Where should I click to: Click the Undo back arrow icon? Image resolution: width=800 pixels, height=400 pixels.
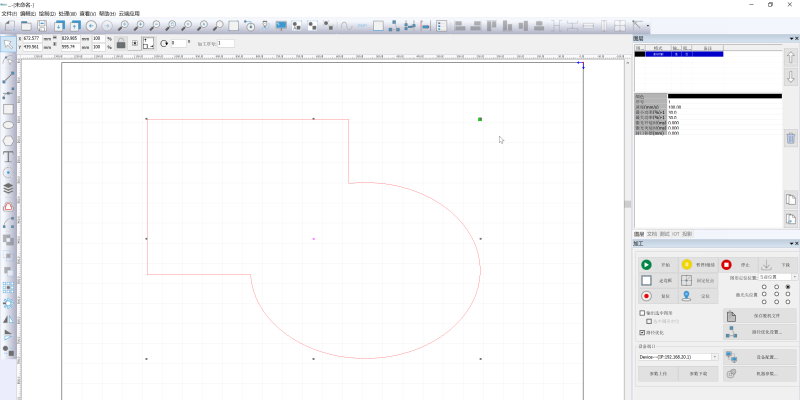tap(91, 26)
